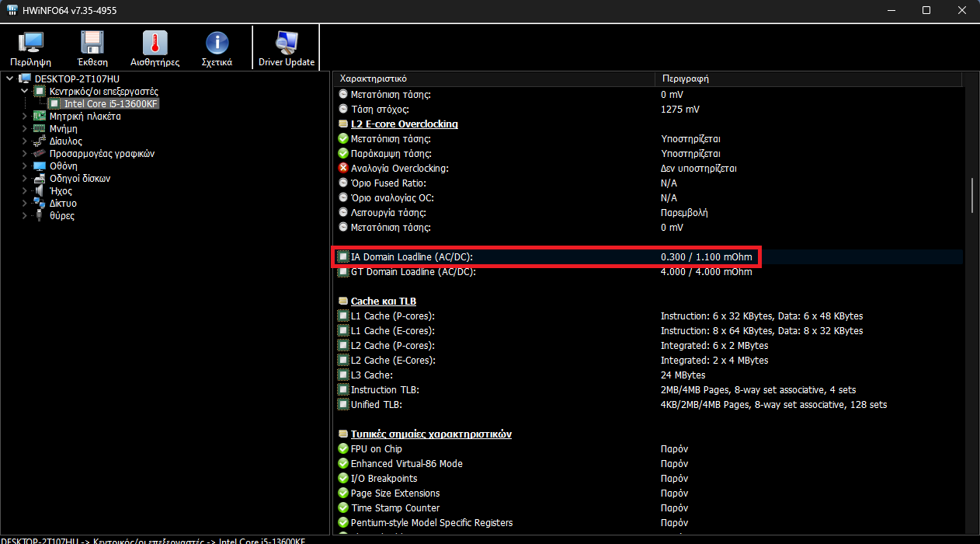Select the I/O Breakpoints row
The image size is (980, 544).
click(648, 479)
